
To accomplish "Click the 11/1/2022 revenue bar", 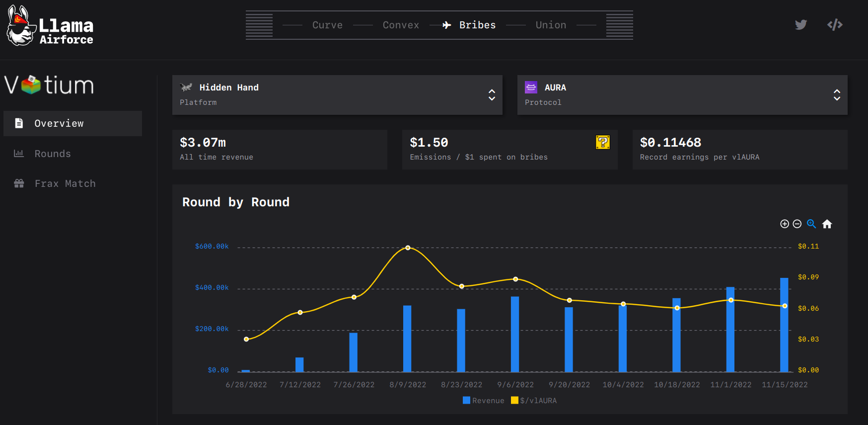I will tap(730, 329).
